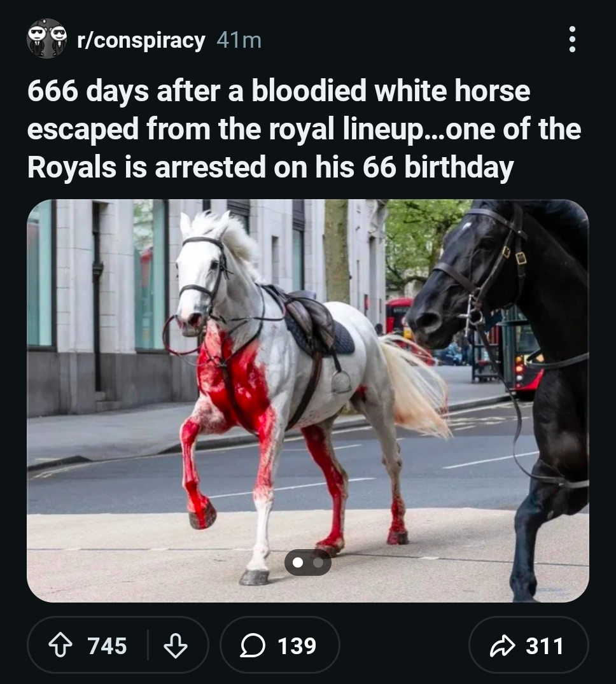Switch to the second carousel image dot

(x=318, y=562)
